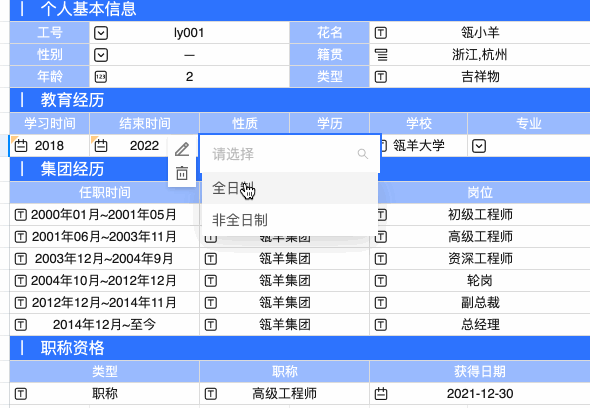Click the search magnifier in dropdown
The height and width of the screenshot is (408, 590).
(x=363, y=154)
